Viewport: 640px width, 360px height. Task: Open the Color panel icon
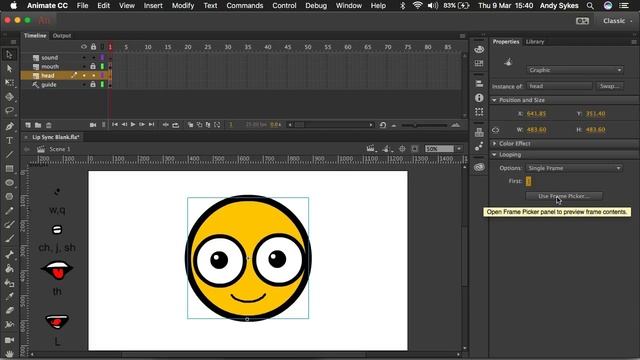tap(479, 50)
